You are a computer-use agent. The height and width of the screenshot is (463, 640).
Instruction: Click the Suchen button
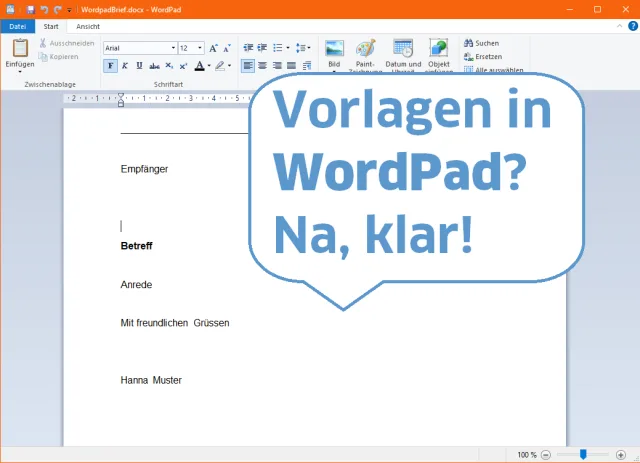click(x=481, y=43)
